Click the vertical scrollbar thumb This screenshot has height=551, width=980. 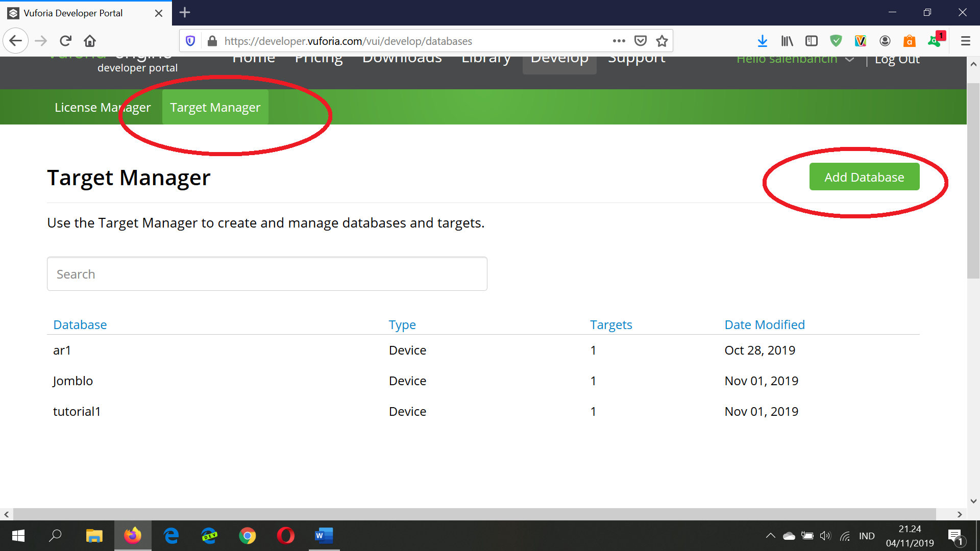point(973,181)
